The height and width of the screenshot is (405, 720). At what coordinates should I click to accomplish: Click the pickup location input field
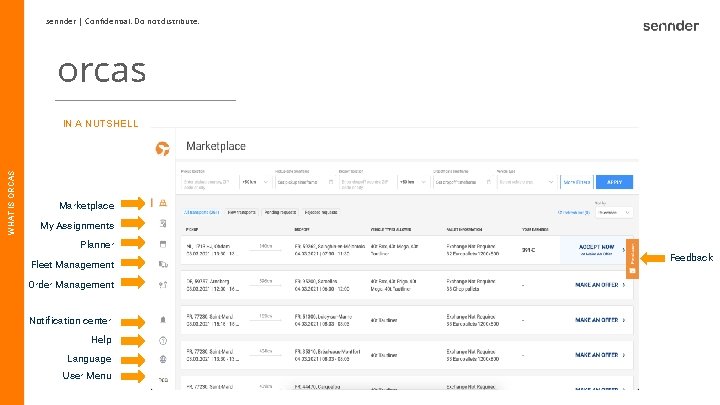pos(209,182)
